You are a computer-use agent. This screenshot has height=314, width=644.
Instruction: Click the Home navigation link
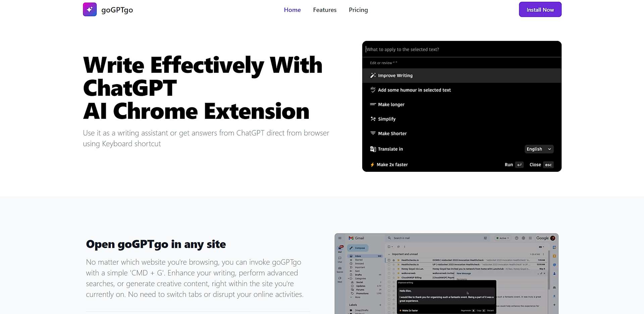pos(292,10)
